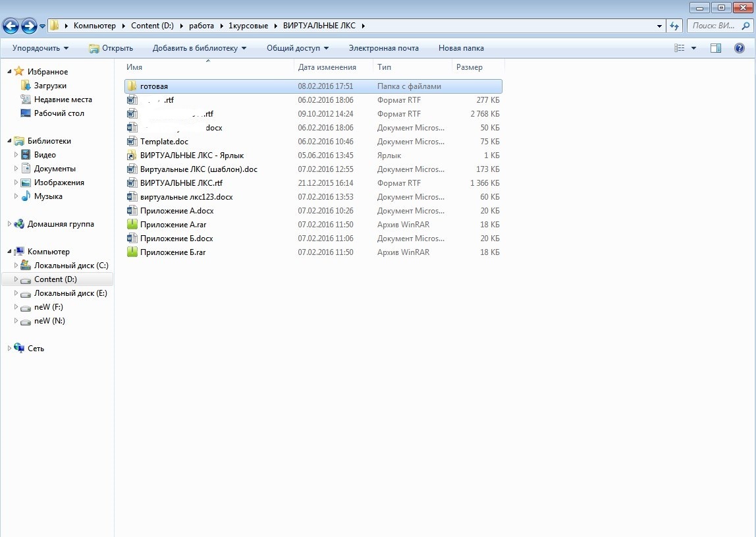
Task: Select Приложение А.docx file icon
Action: [x=132, y=211]
